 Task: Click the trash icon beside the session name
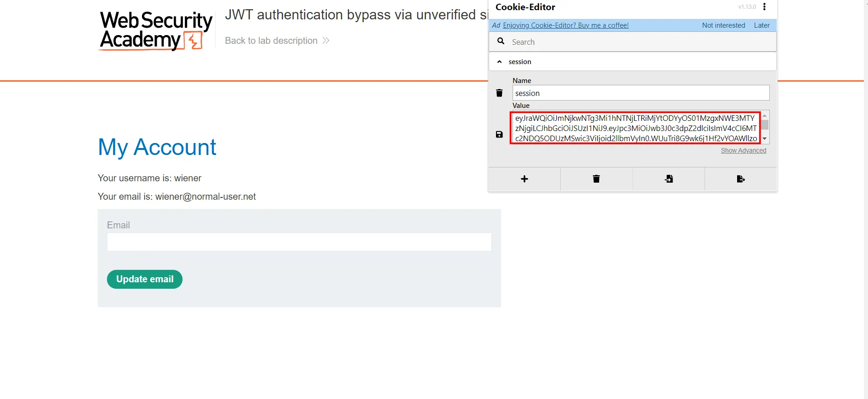499,93
